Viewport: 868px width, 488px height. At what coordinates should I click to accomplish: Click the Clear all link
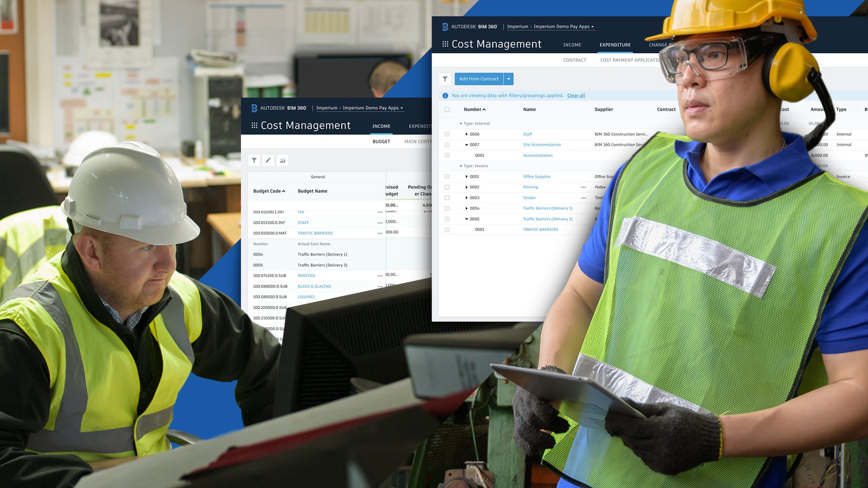point(576,96)
